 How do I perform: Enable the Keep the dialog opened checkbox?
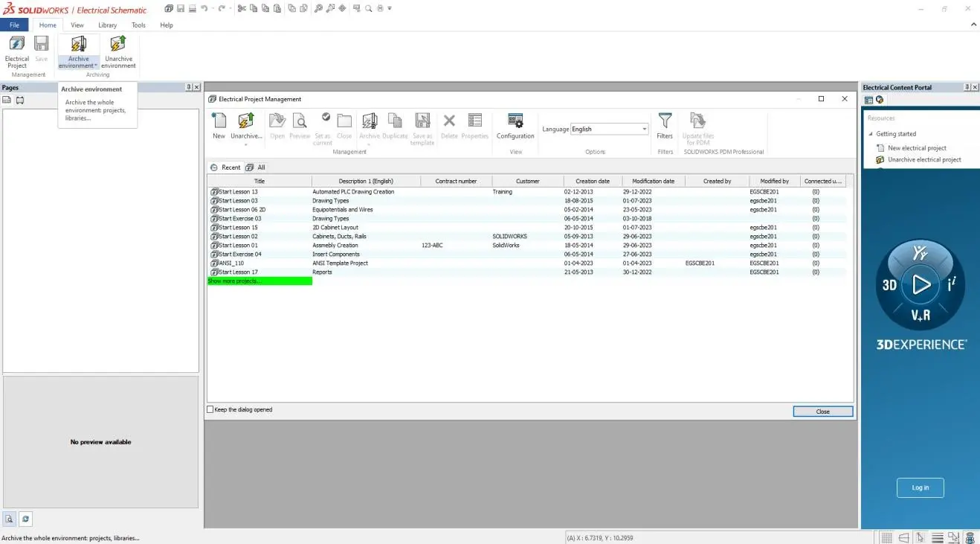click(210, 409)
